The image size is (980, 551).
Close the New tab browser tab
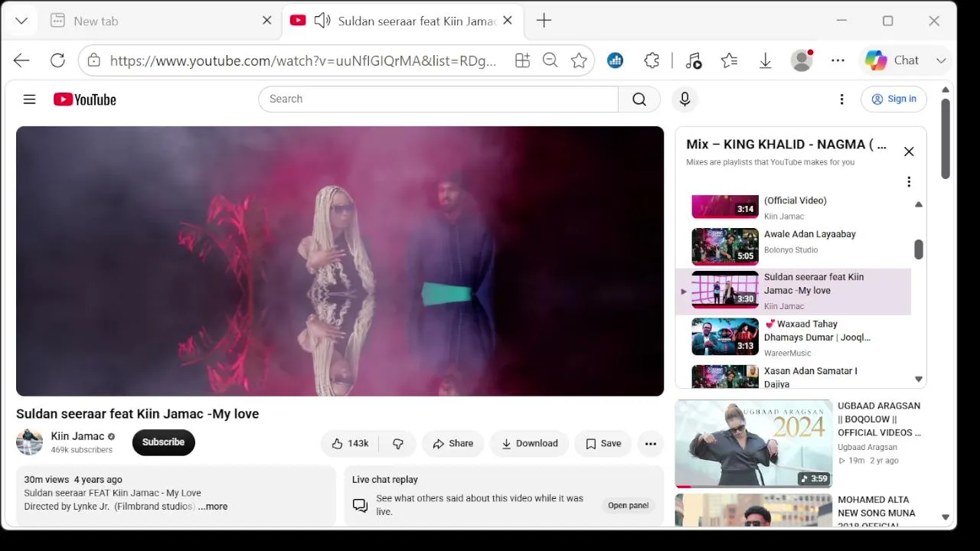tap(266, 21)
